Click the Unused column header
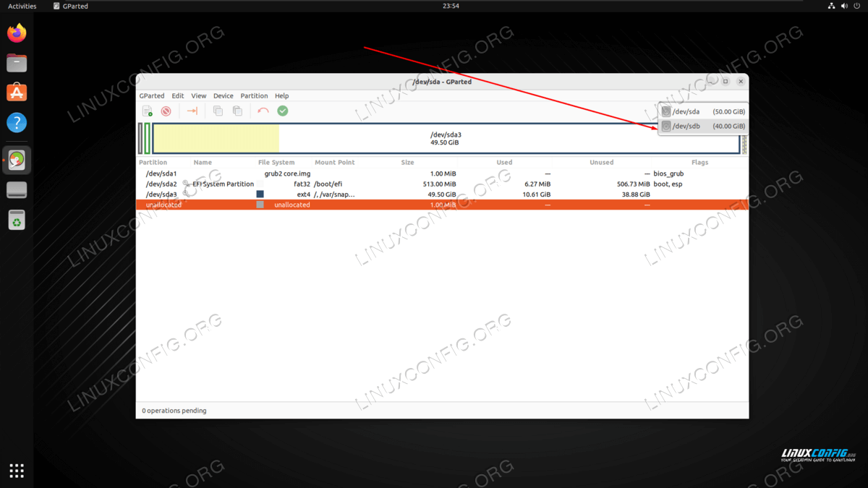This screenshot has width=868, height=488. 601,163
